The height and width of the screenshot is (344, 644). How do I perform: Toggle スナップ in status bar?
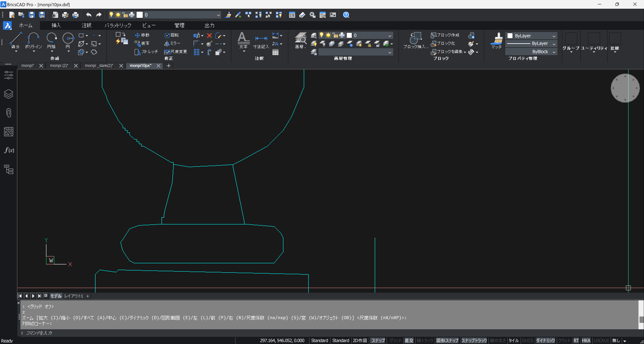click(x=378, y=340)
